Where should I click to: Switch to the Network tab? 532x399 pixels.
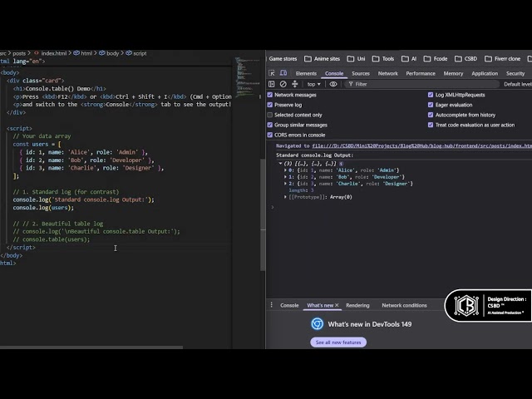(388, 73)
